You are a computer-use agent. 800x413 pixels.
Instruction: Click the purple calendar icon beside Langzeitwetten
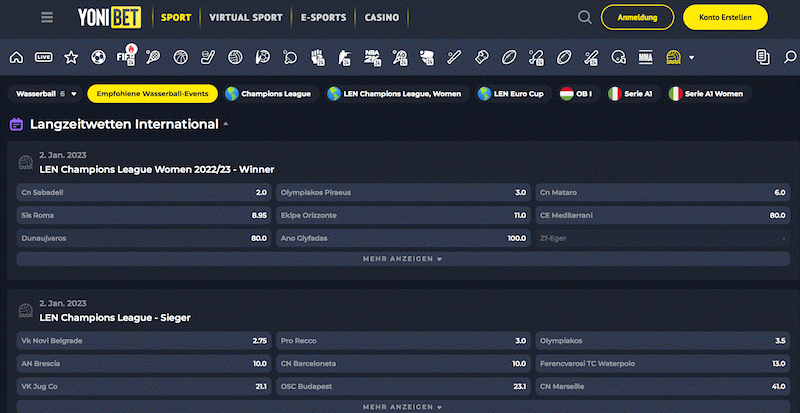(x=16, y=124)
